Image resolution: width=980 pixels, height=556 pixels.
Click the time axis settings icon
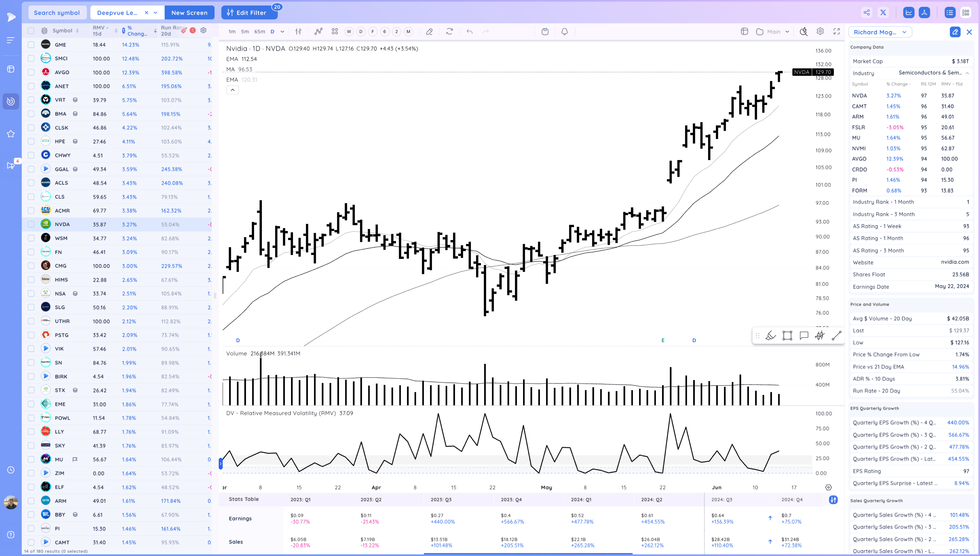coord(828,487)
